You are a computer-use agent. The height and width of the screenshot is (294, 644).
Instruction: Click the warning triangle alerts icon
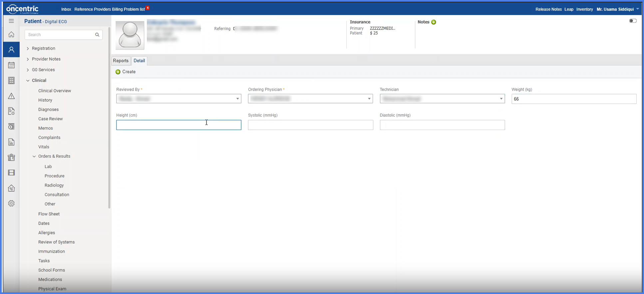coord(11,96)
